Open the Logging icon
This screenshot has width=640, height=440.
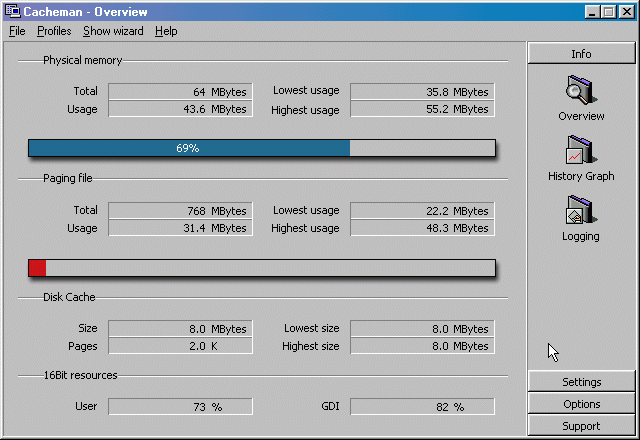coord(581,210)
